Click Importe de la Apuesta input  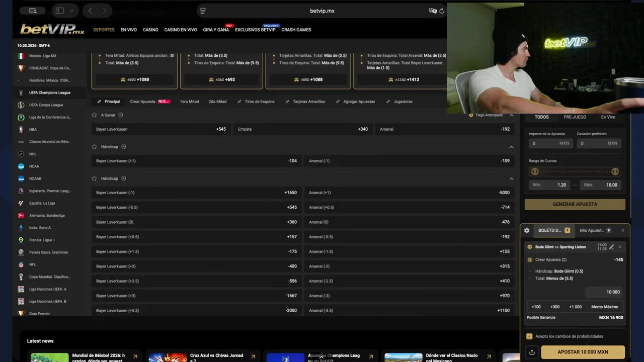pos(550,143)
